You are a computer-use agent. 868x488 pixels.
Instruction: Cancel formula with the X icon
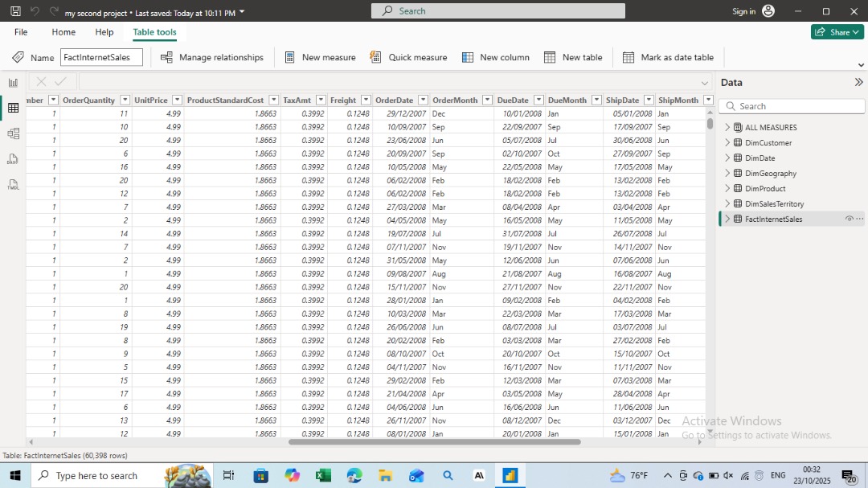tap(41, 81)
